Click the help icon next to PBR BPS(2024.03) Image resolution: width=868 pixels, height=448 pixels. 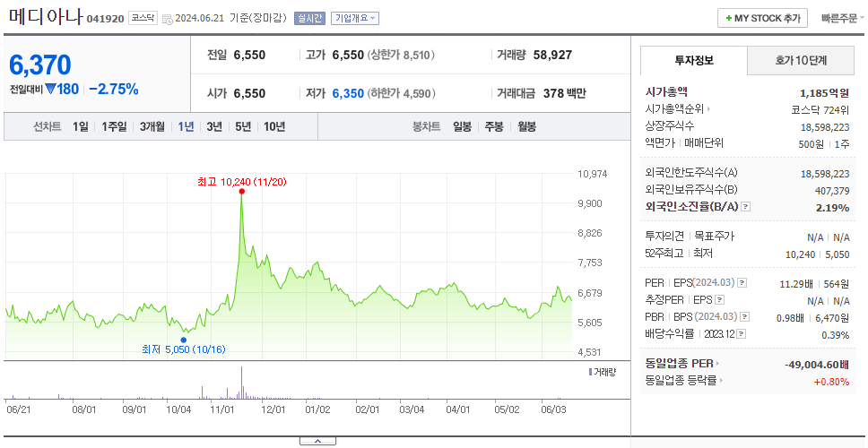click(745, 317)
